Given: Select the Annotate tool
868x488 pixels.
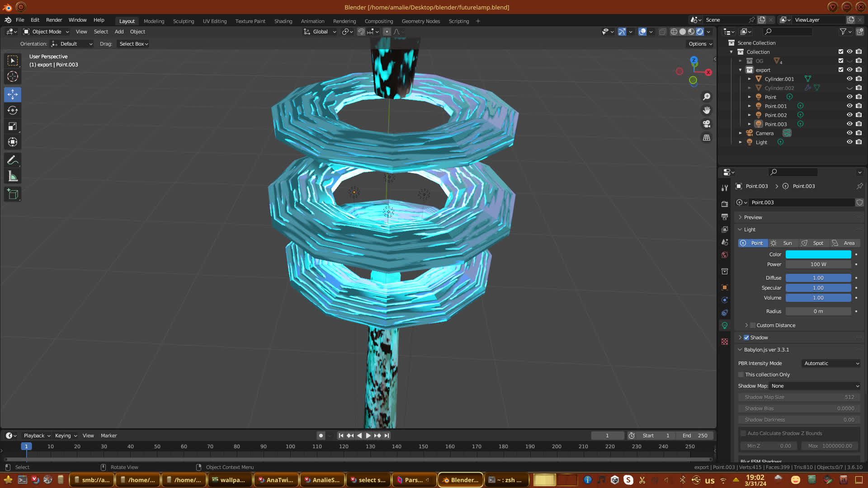Looking at the screenshot, I should [x=13, y=160].
